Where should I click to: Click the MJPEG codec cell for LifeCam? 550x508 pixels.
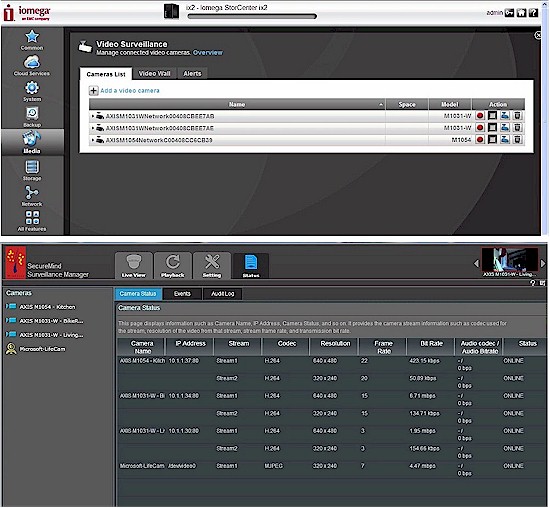273,466
